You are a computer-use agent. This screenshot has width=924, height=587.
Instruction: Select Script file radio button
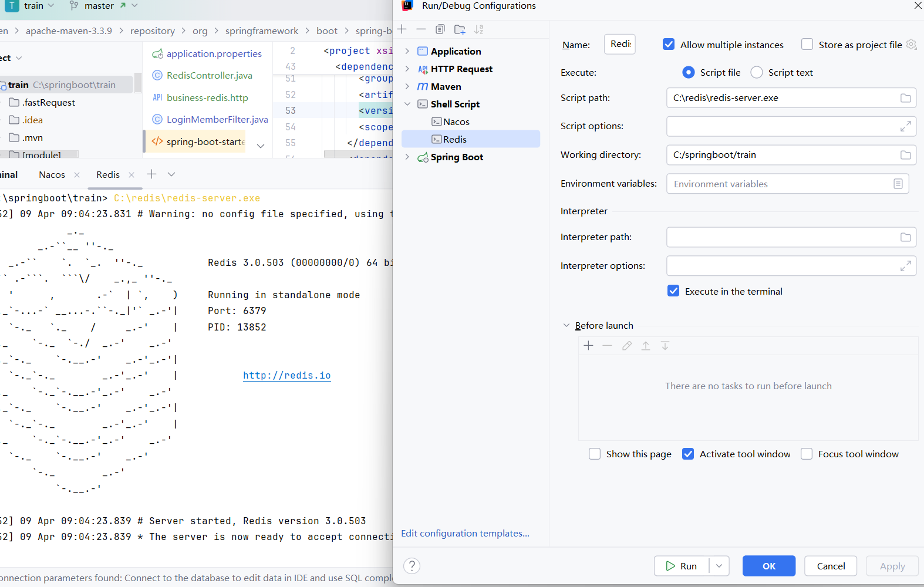pyautogui.click(x=689, y=72)
